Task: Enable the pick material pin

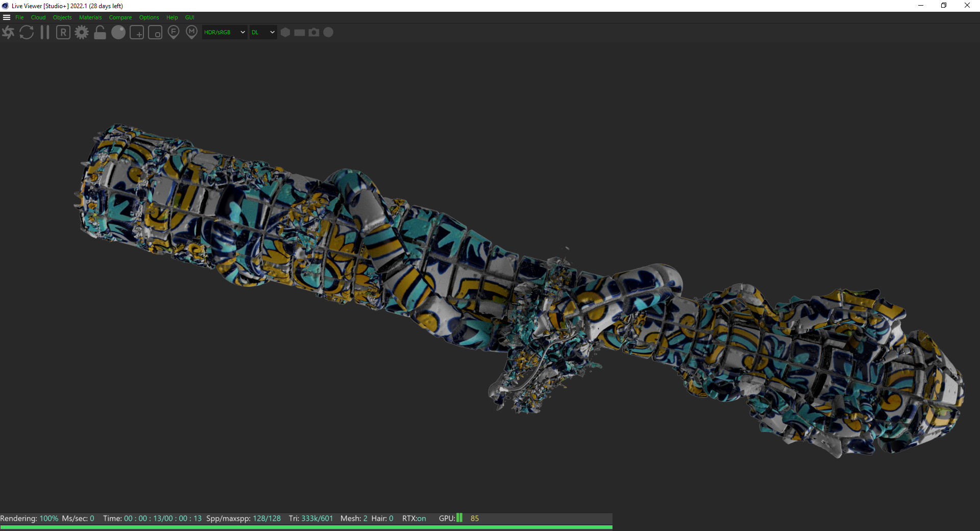Action: click(x=192, y=33)
